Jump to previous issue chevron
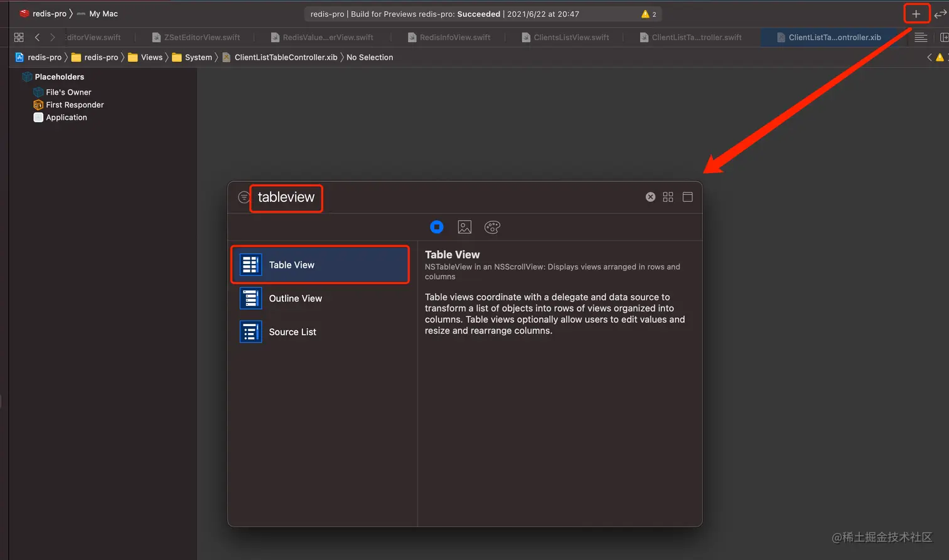Image resolution: width=949 pixels, height=560 pixels. pyautogui.click(x=930, y=58)
